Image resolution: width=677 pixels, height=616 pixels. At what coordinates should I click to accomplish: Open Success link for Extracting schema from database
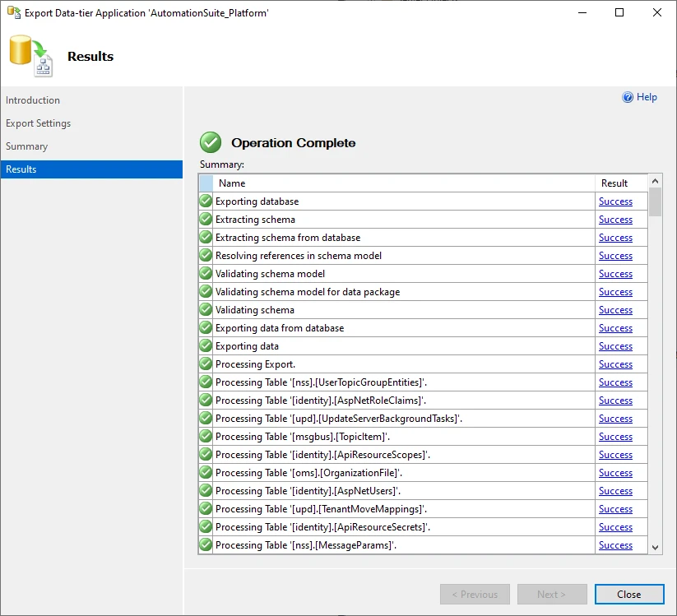coord(615,238)
